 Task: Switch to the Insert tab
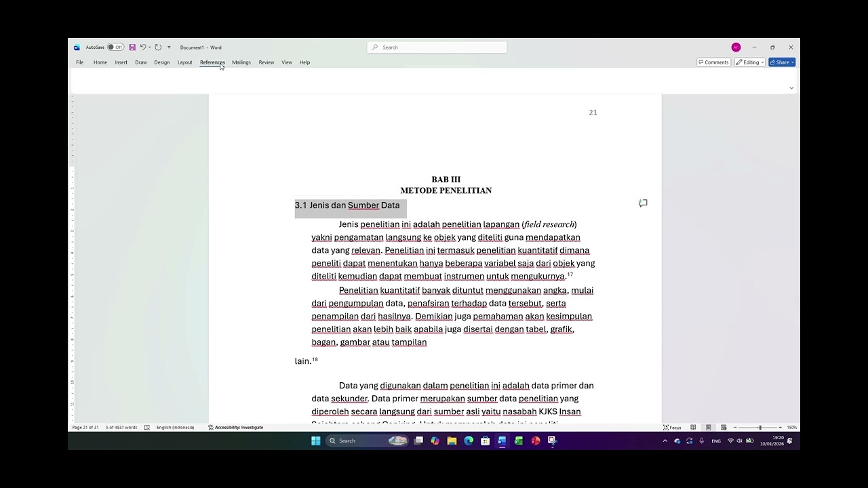point(121,62)
